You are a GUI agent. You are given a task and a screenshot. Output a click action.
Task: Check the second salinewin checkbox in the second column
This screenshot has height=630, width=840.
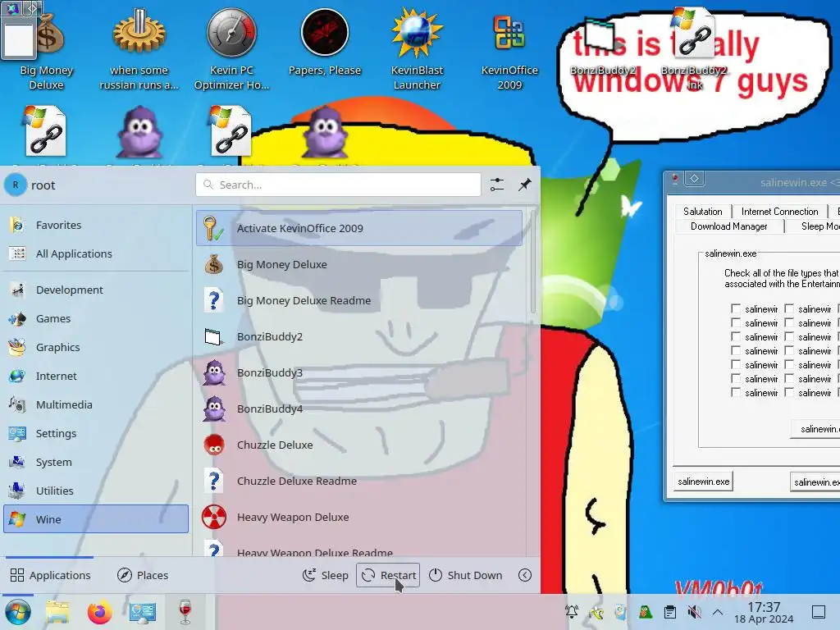pyautogui.click(x=789, y=323)
